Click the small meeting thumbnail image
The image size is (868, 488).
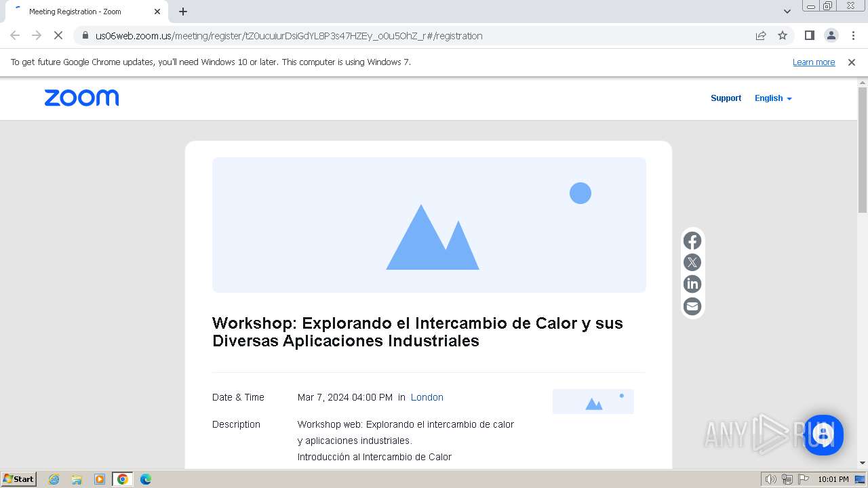593,401
